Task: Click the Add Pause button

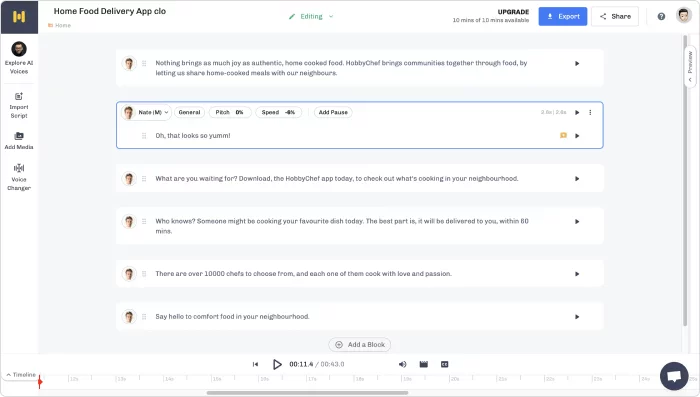Action: tap(333, 113)
